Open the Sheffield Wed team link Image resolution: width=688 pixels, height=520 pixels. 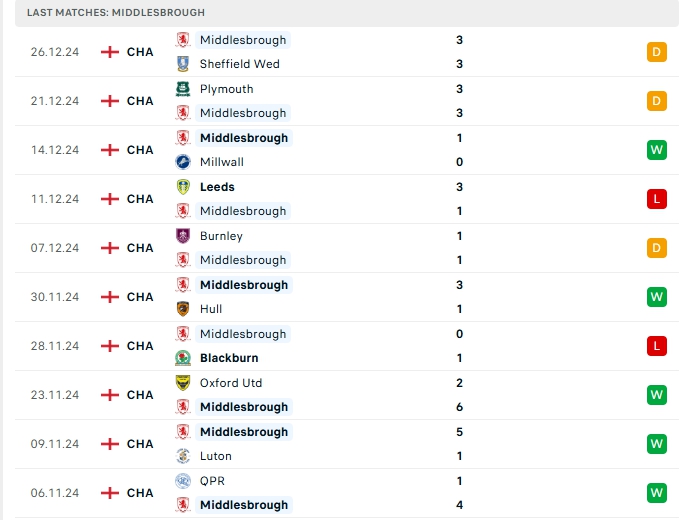click(239, 64)
